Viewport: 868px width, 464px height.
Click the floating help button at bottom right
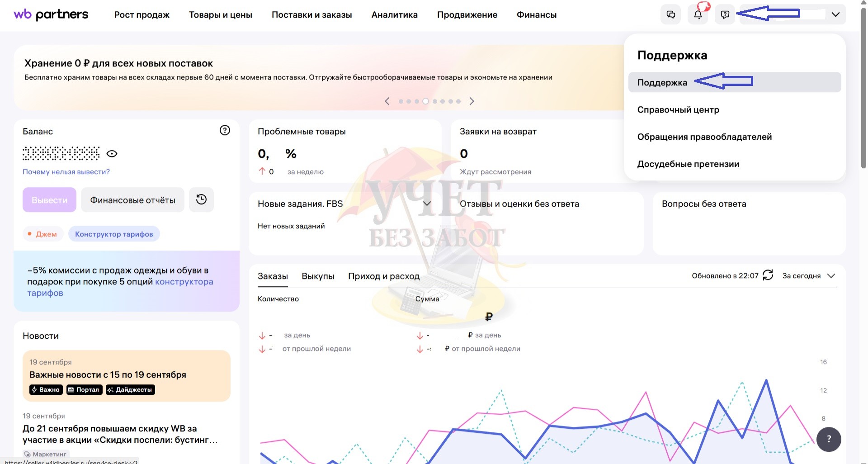pyautogui.click(x=829, y=439)
